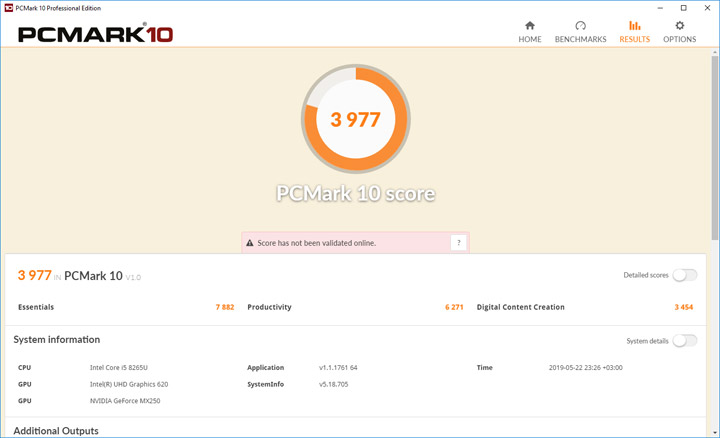Click the time value 2019-05-22 23:26 +03:00

[585, 368]
